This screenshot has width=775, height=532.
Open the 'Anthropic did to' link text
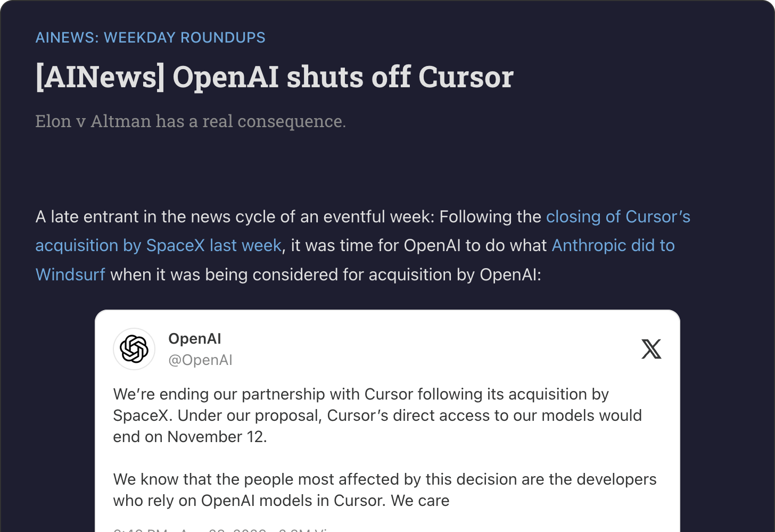[x=613, y=246]
